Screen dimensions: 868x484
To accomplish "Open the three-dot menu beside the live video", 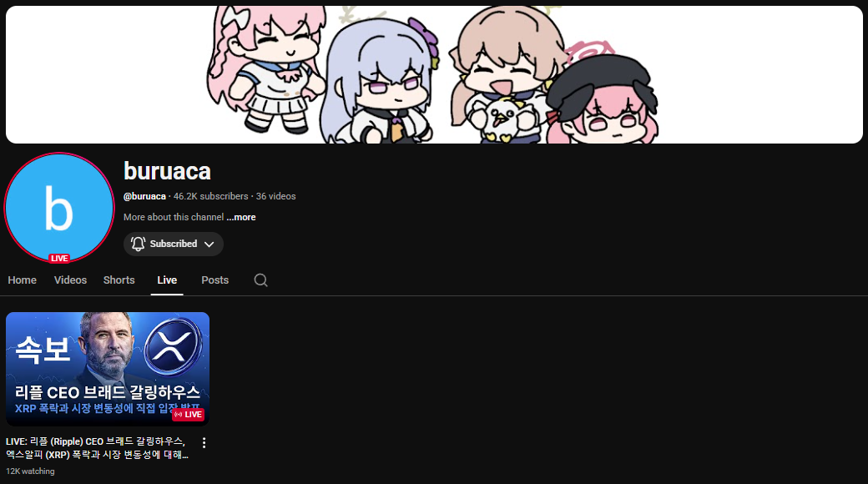I will coord(204,442).
